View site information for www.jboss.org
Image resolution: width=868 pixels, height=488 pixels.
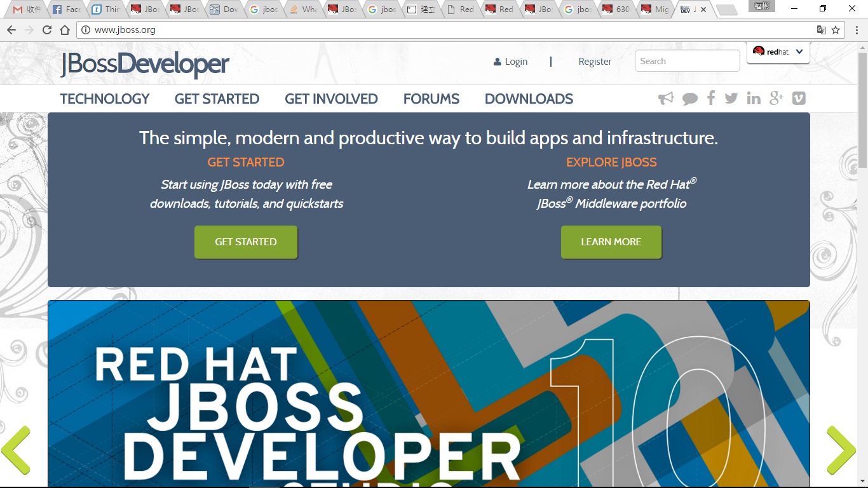tap(86, 30)
